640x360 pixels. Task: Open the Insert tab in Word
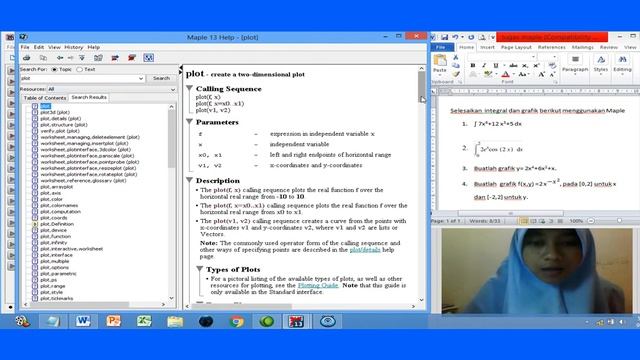click(x=487, y=47)
